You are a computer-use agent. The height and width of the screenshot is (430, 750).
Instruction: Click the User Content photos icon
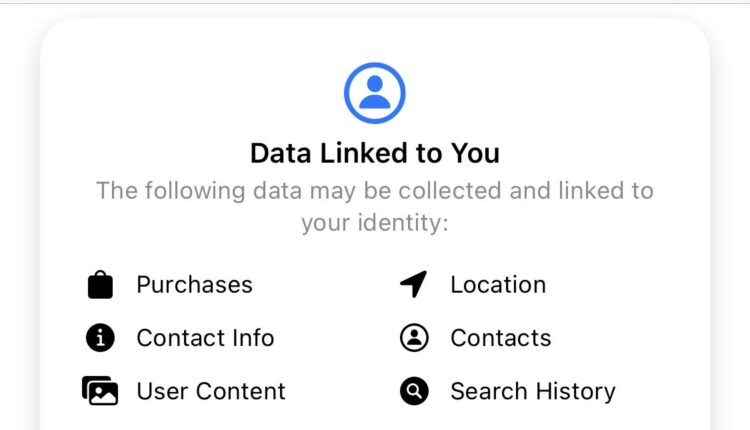click(100, 391)
